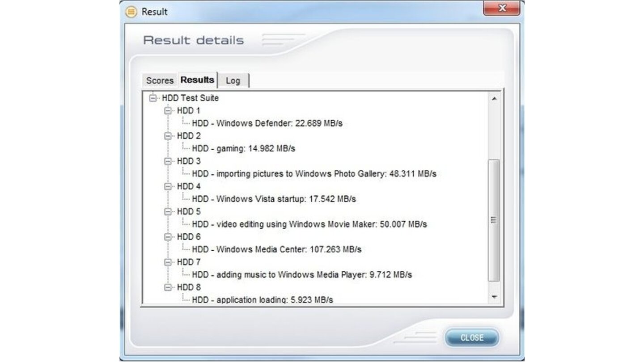Select the 'HDD 6' tree label

pos(189,236)
